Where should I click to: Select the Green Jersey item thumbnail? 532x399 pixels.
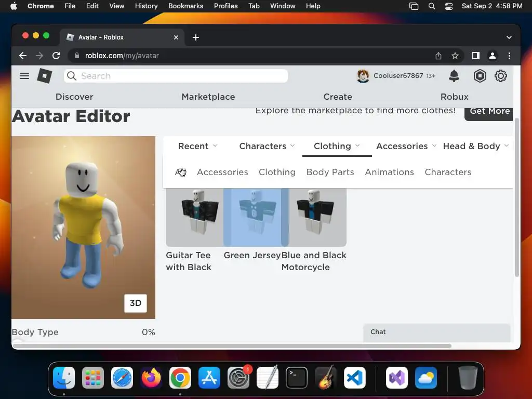(x=252, y=217)
